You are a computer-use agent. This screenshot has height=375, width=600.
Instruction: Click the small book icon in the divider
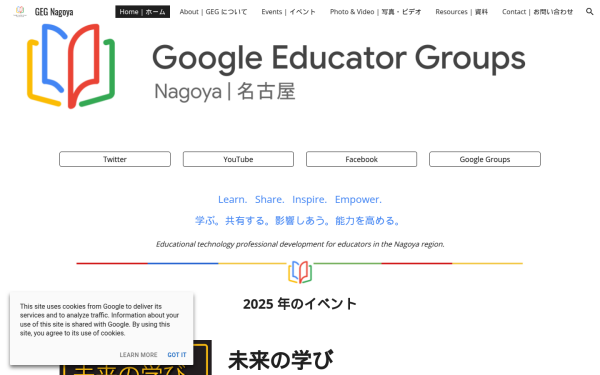tap(300, 272)
